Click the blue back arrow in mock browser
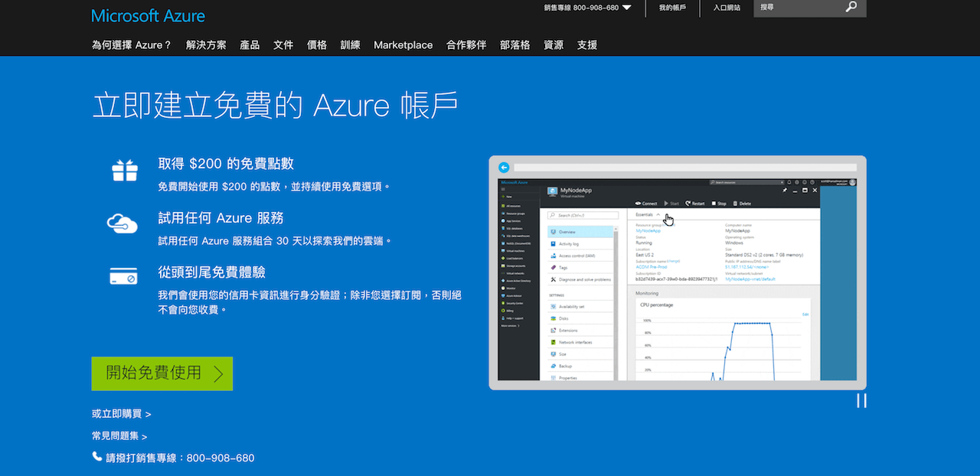980x476 pixels. click(504, 167)
